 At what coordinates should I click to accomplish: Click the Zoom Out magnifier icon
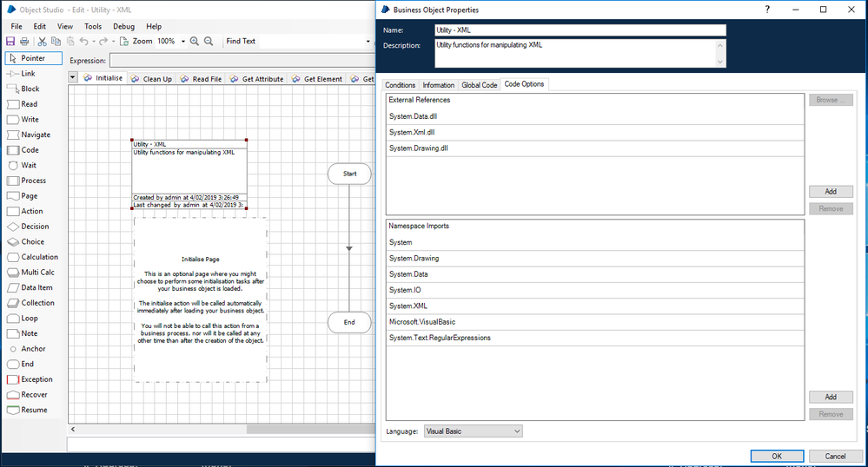pyautogui.click(x=209, y=41)
